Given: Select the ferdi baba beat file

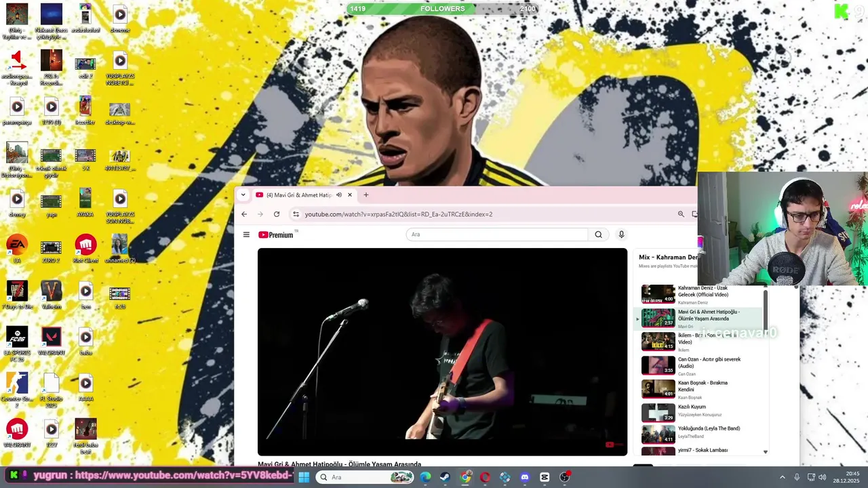Looking at the screenshot, I should pos(85,436).
